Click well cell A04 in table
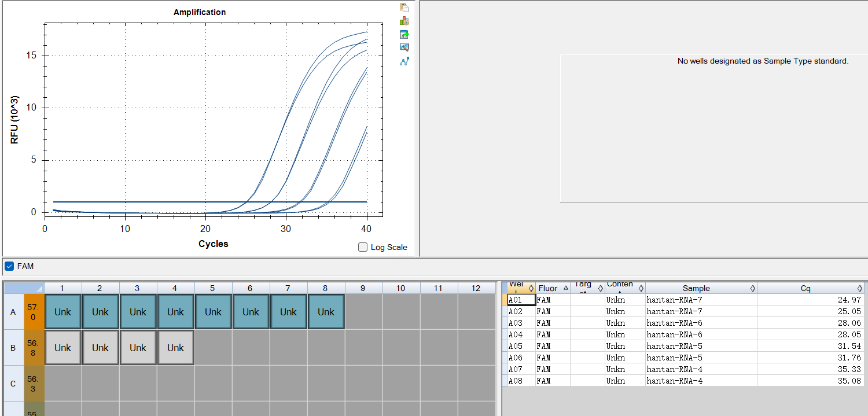Screen dimensions: 868x416 (x=521, y=334)
